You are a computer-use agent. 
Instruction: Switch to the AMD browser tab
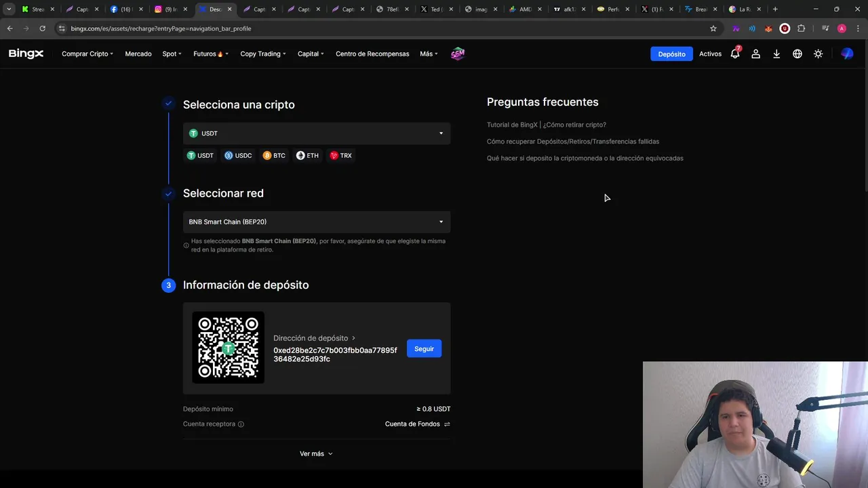tap(524, 9)
